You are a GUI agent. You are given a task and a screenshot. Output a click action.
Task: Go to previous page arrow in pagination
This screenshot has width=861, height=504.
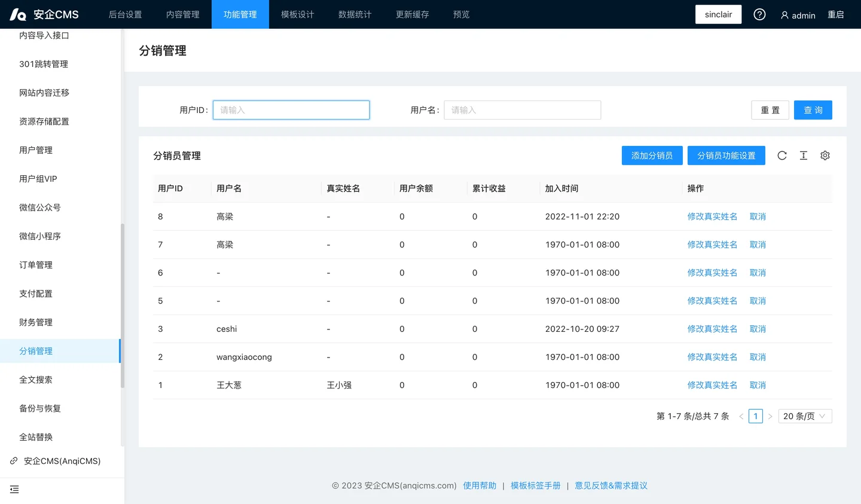[741, 416]
